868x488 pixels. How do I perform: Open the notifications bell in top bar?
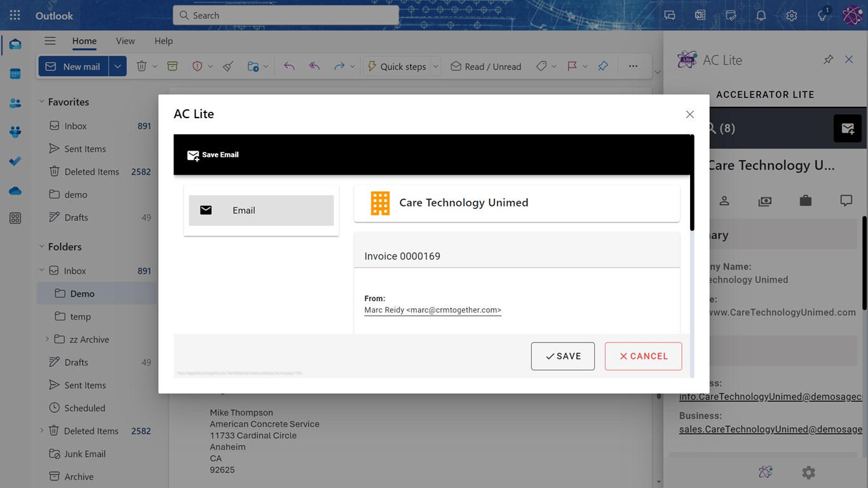pyautogui.click(x=761, y=15)
